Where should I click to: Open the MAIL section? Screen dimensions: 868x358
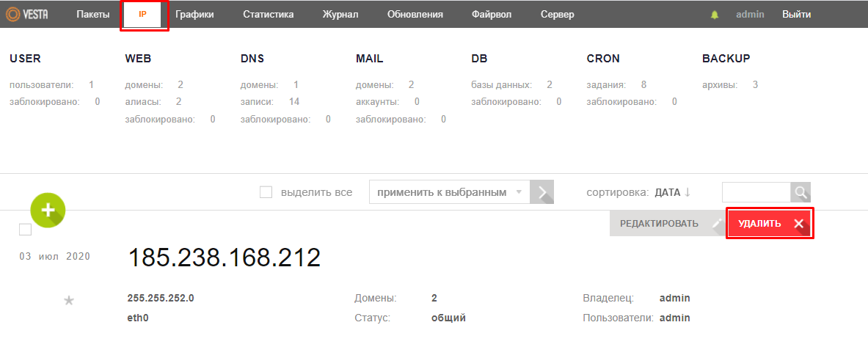pyautogui.click(x=370, y=59)
